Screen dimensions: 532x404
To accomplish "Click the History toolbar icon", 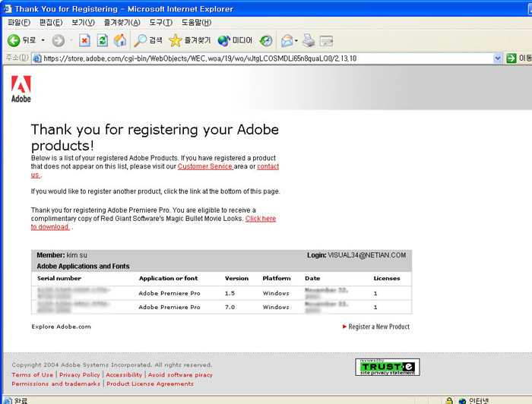I will (266, 40).
